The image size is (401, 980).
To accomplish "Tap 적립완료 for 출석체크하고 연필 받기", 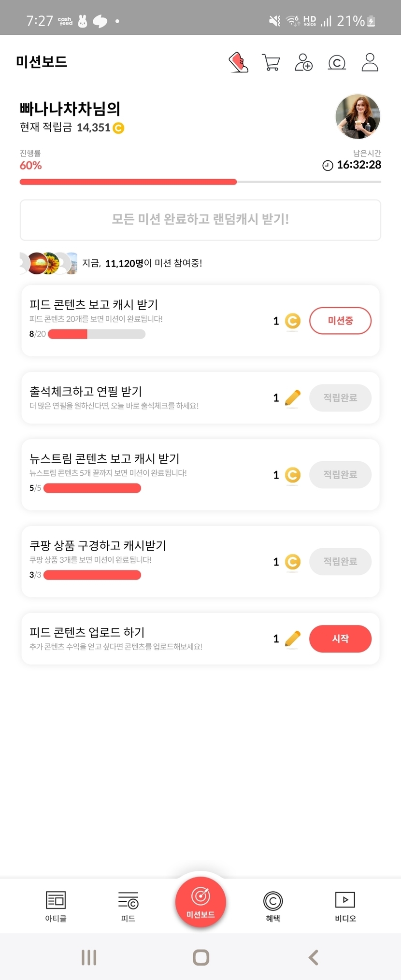I will coord(340,398).
